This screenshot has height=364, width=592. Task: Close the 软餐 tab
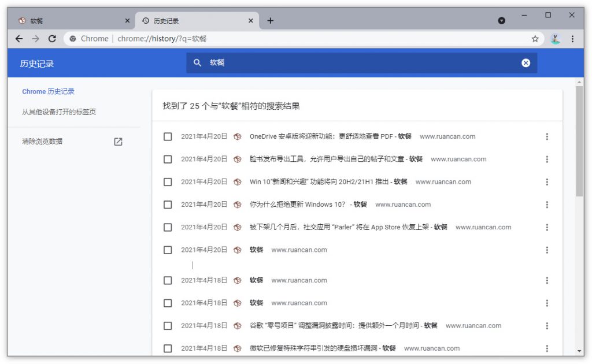click(x=127, y=21)
